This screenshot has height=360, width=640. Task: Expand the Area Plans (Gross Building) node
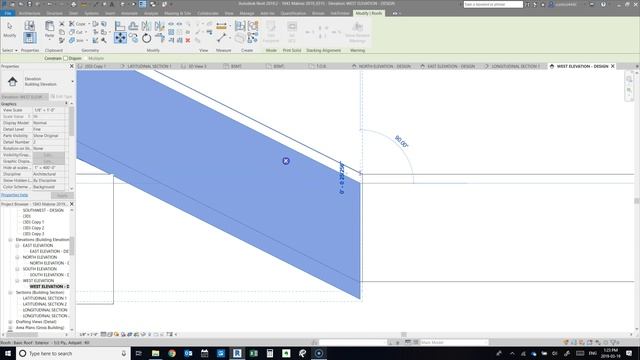pyautogui.click(x=11, y=328)
